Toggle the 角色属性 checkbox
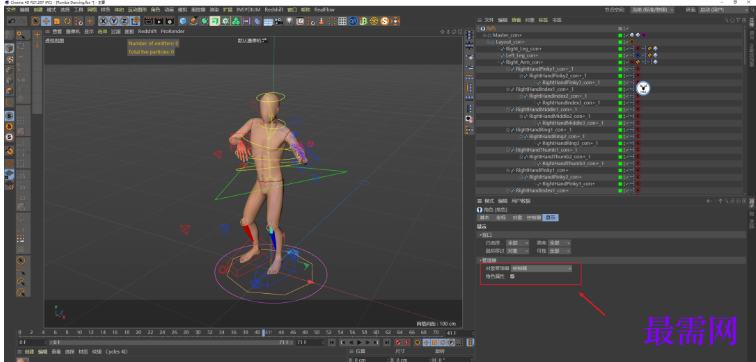The width and height of the screenshot is (756, 362). [x=512, y=276]
